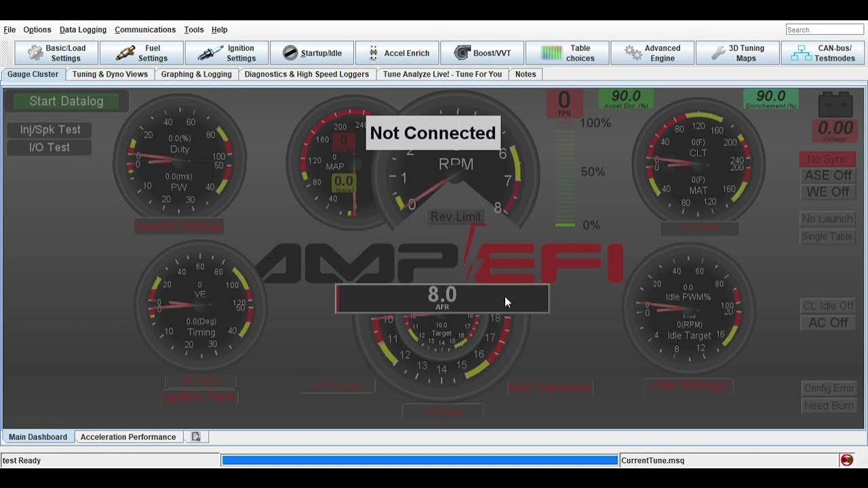The height and width of the screenshot is (488, 868).
Task: Click the Injector Settings dashboard button
Action: click(x=179, y=226)
